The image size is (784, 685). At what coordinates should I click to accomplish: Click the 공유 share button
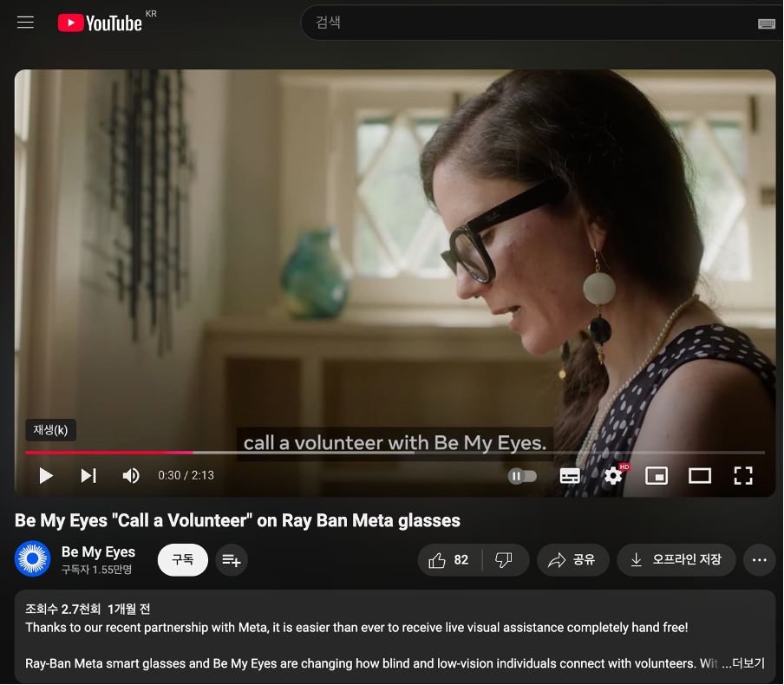coord(573,560)
